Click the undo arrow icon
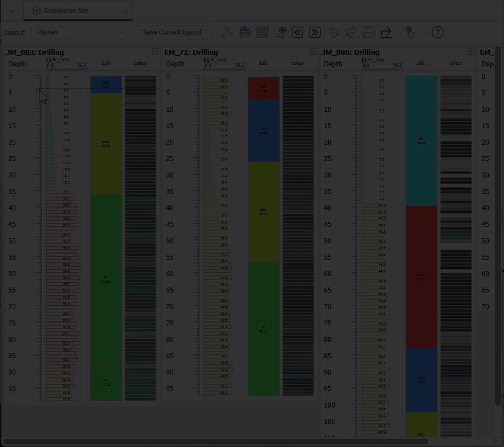 pyautogui.click(x=334, y=32)
